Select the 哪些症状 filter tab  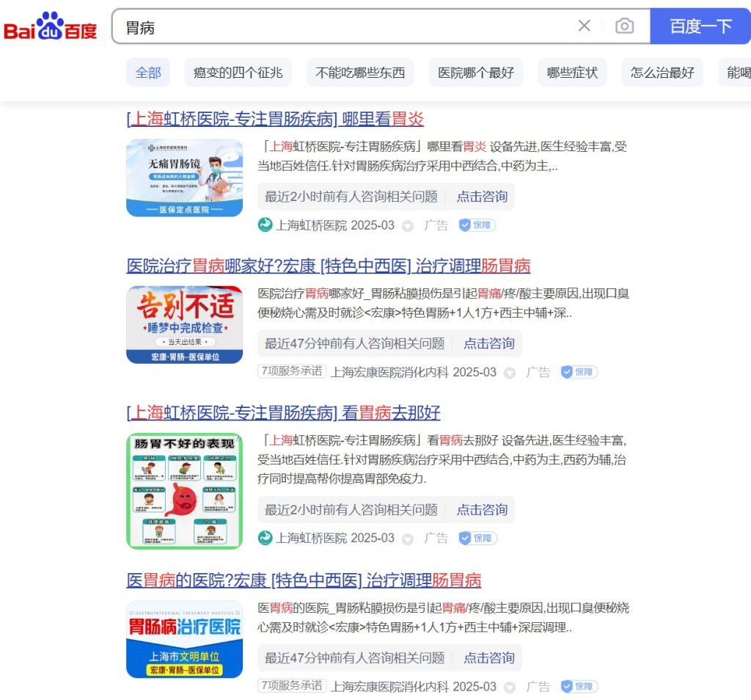coord(572,73)
